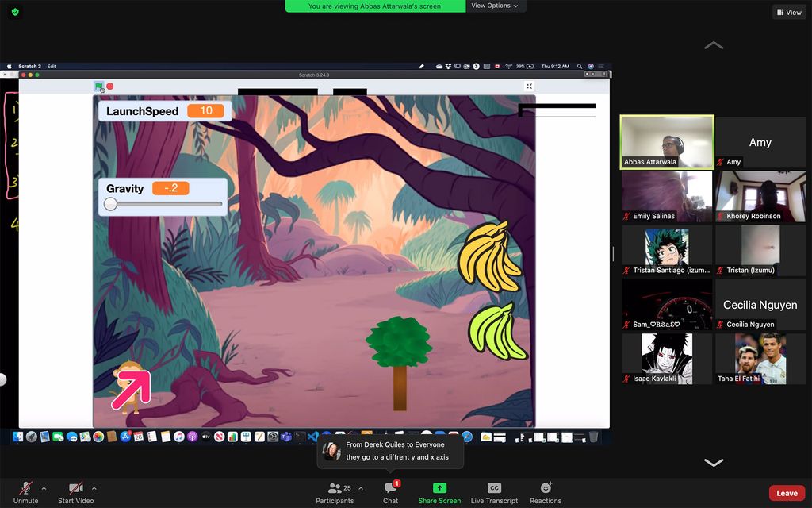The width and height of the screenshot is (812, 508).
Task: Stop the Scratch project with the red stop icon
Action: tap(109, 86)
